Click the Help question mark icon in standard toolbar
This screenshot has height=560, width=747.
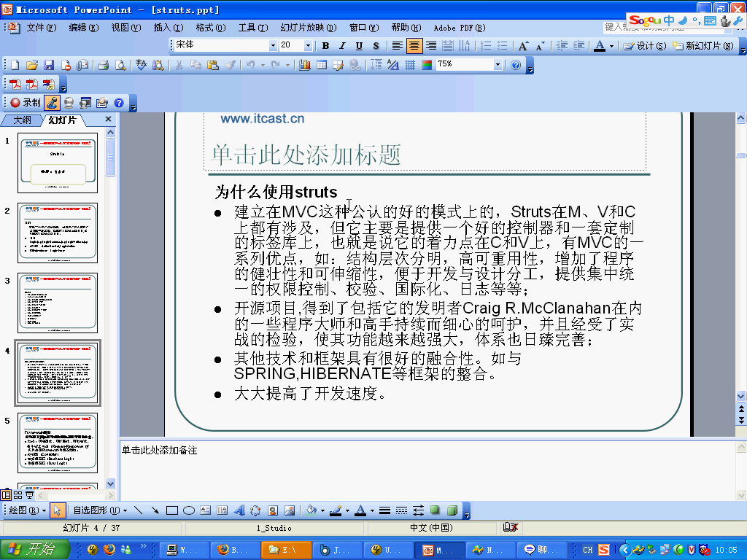[x=516, y=65]
